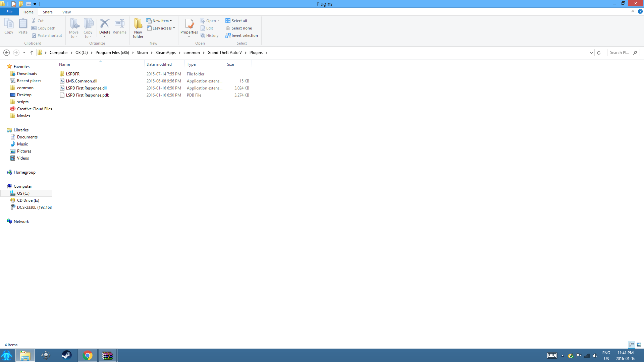The width and height of the screenshot is (644, 362).
Task: Click the refresh icon beside address bar
Action: 599,53
